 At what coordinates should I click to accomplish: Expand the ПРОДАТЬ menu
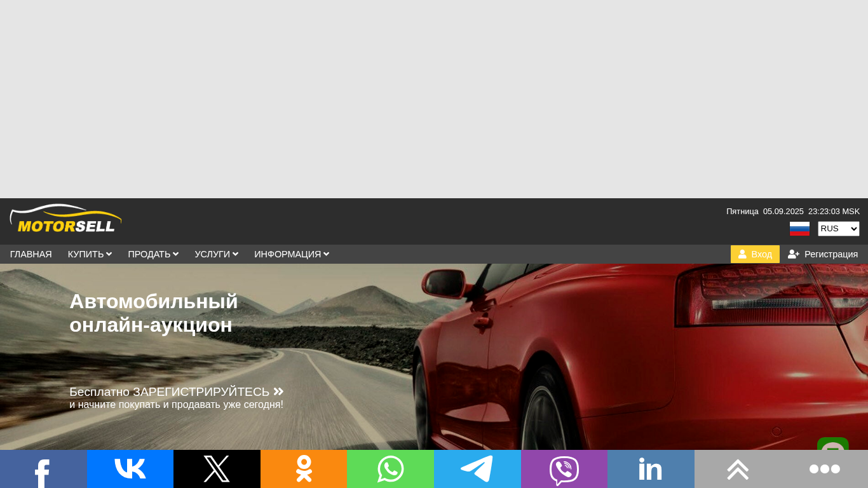pos(153,254)
